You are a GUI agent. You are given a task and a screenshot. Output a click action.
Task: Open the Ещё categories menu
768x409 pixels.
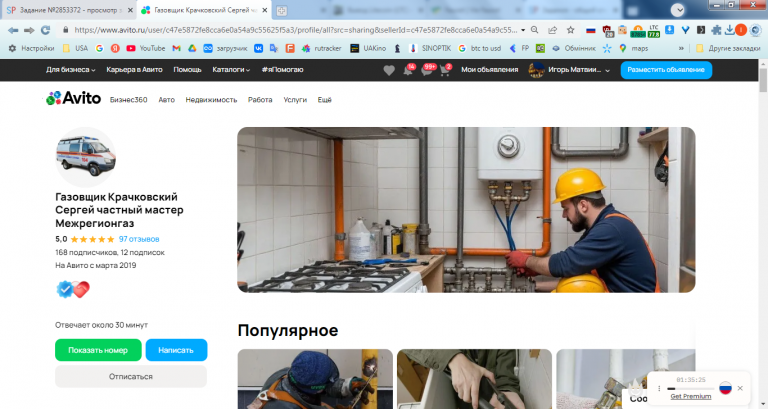click(324, 99)
